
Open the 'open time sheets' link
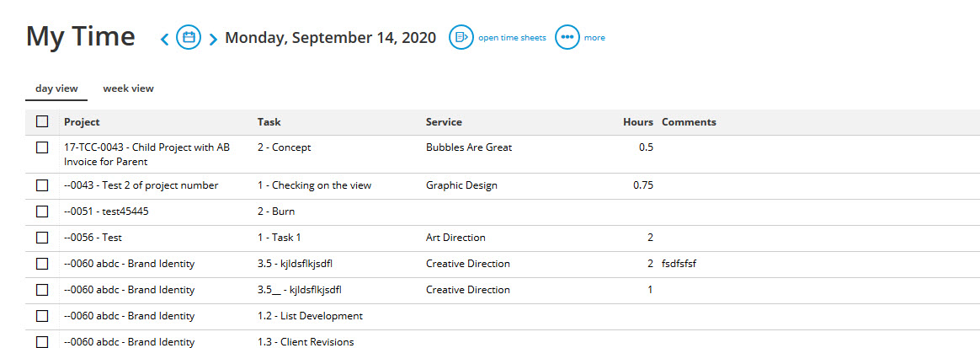(512, 38)
